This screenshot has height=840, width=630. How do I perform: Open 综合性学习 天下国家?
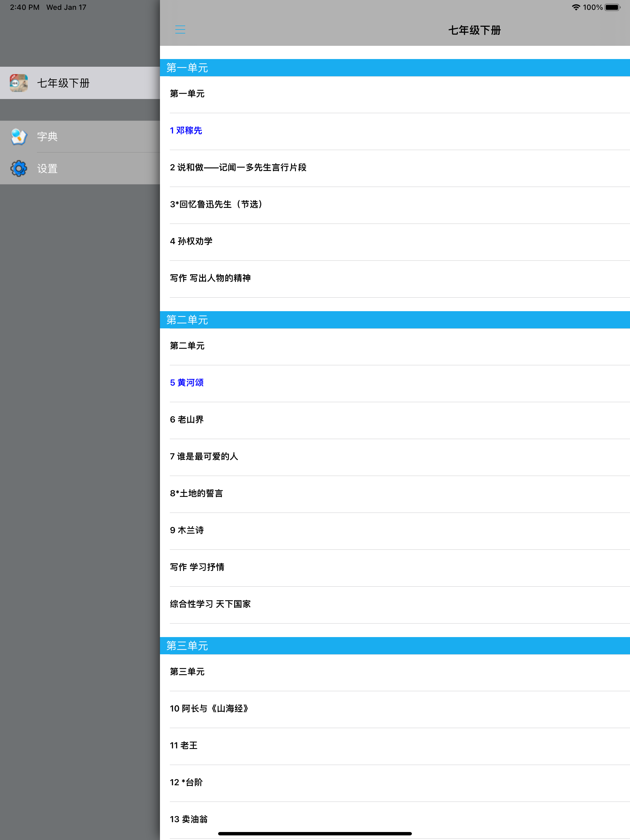(x=395, y=604)
